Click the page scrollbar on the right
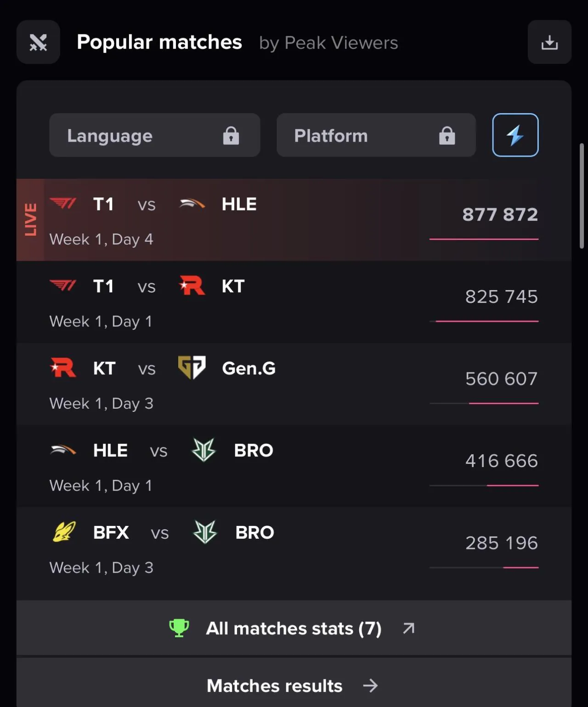The height and width of the screenshot is (707, 588). [582, 196]
